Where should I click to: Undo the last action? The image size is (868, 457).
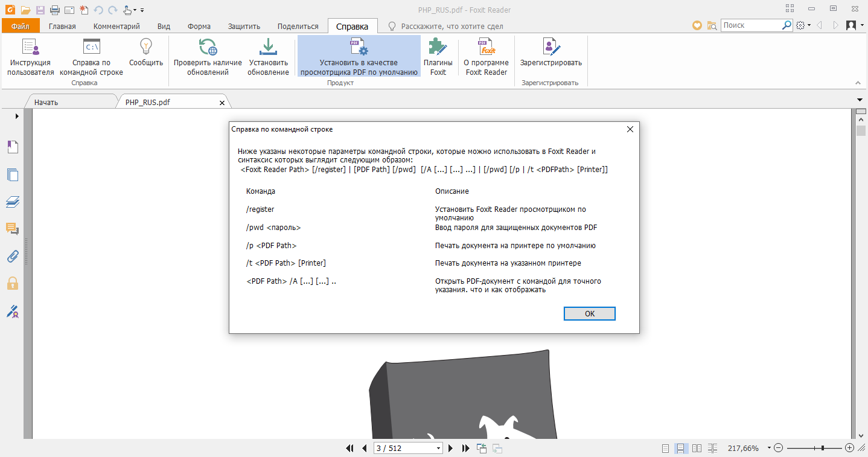[x=99, y=10]
